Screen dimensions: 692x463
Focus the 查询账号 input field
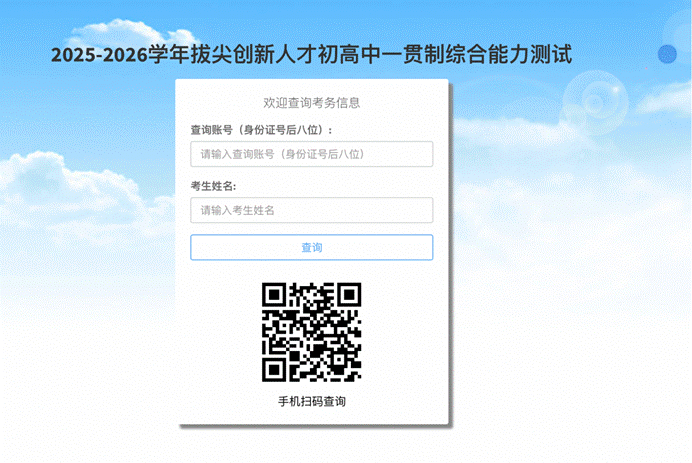(x=312, y=154)
